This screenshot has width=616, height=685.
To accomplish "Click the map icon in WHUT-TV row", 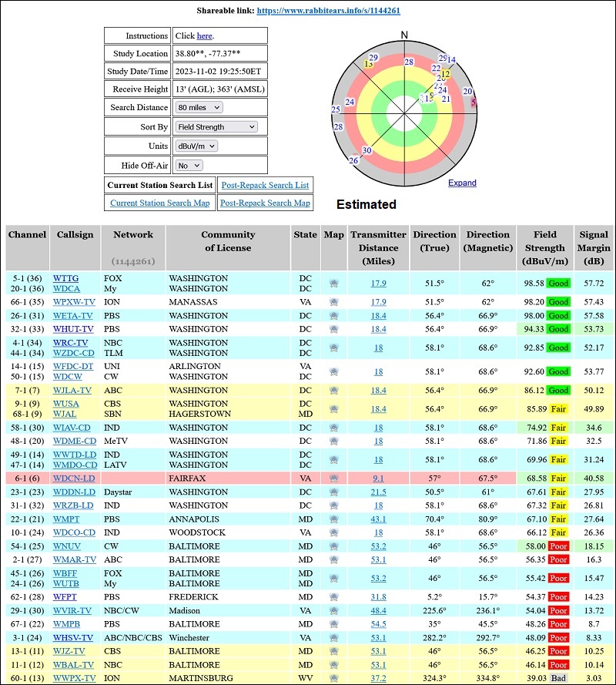I will click(x=333, y=329).
